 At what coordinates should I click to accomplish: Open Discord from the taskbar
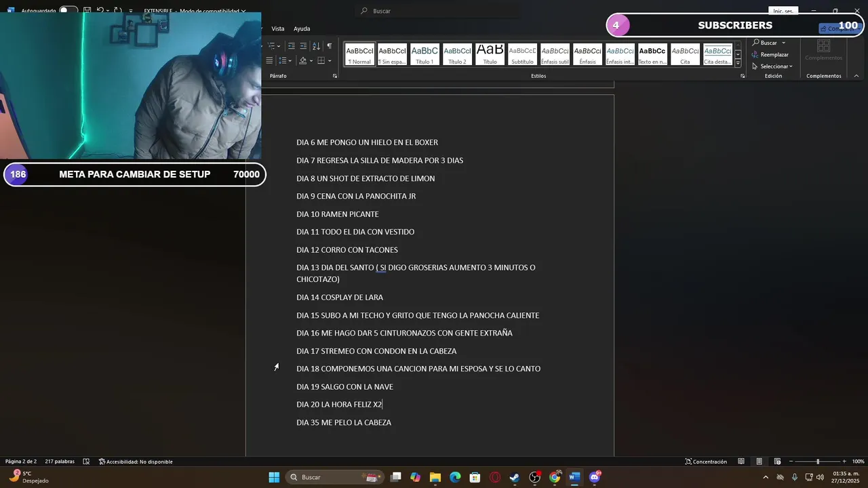click(x=595, y=477)
